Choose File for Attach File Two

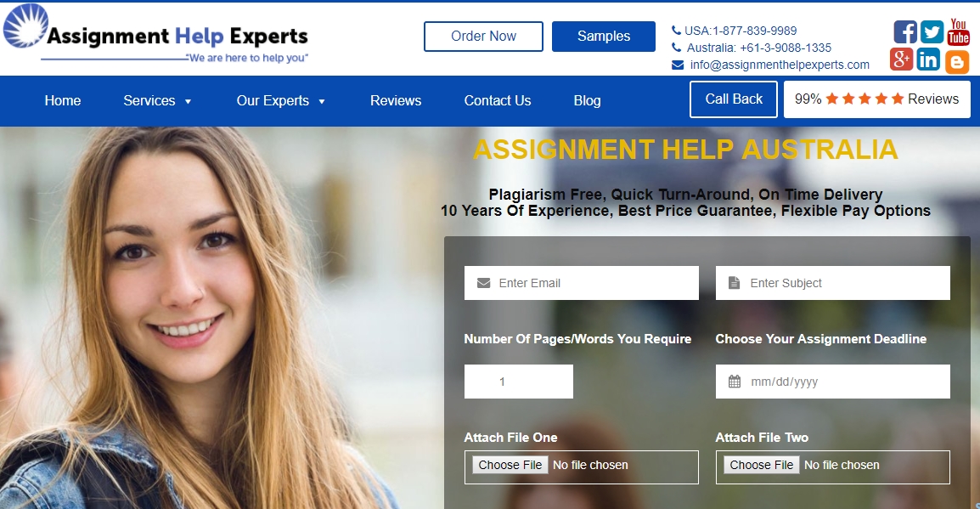761,465
